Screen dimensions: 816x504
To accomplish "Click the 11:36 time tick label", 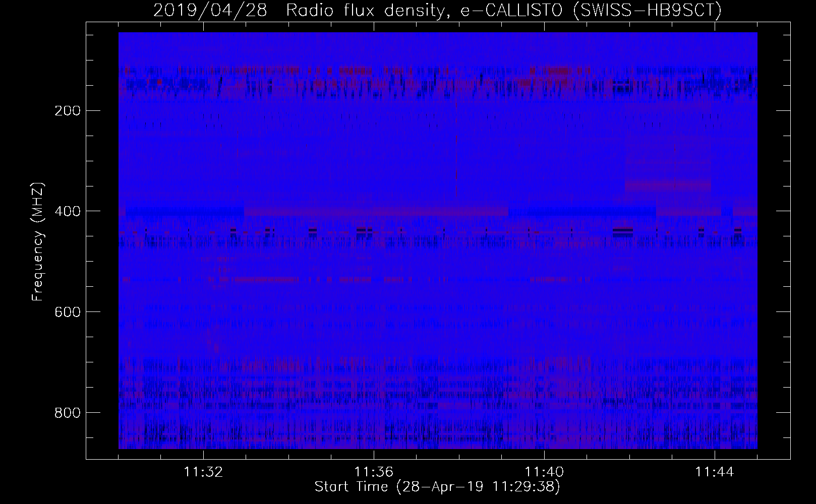I will pos(374,472).
